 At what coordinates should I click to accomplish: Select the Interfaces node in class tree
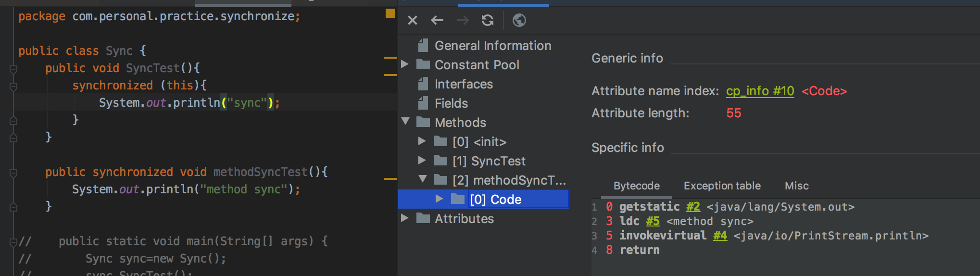pos(464,84)
